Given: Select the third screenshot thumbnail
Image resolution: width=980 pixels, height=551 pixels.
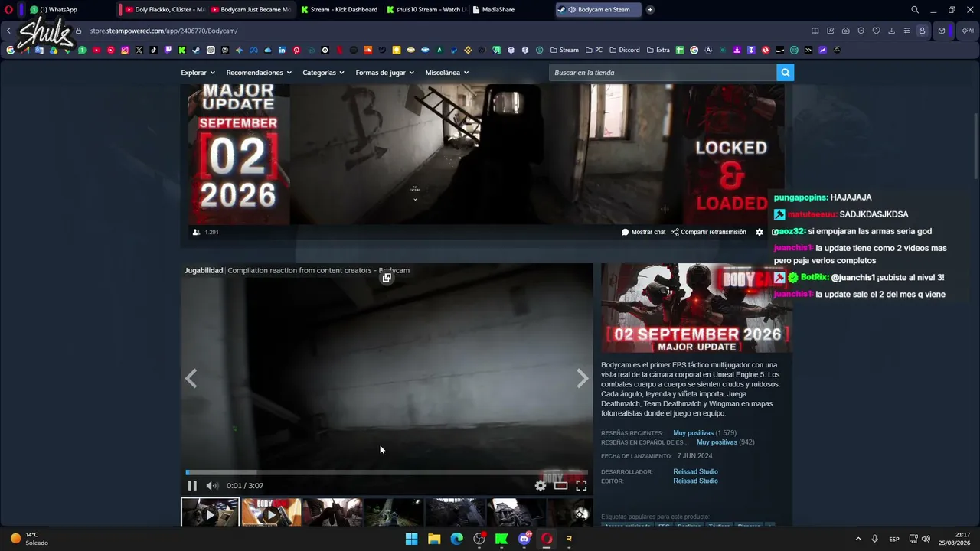Looking at the screenshot, I should pos(332,512).
